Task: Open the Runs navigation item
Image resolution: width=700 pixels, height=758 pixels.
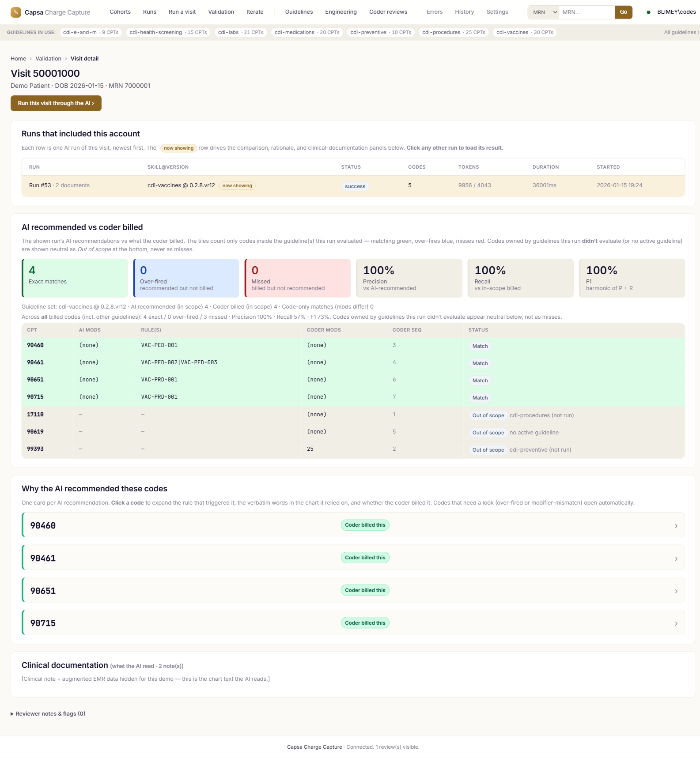Action: coord(150,12)
